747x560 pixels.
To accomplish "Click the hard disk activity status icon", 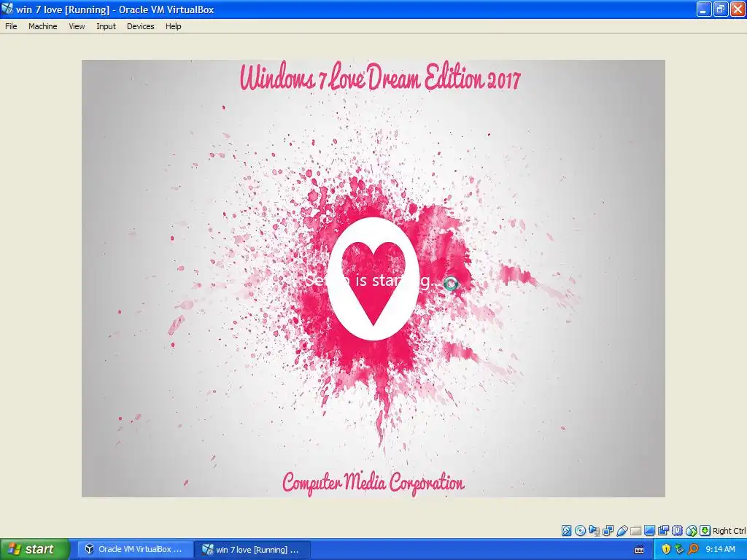I will pyautogui.click(x=566, y=531).
